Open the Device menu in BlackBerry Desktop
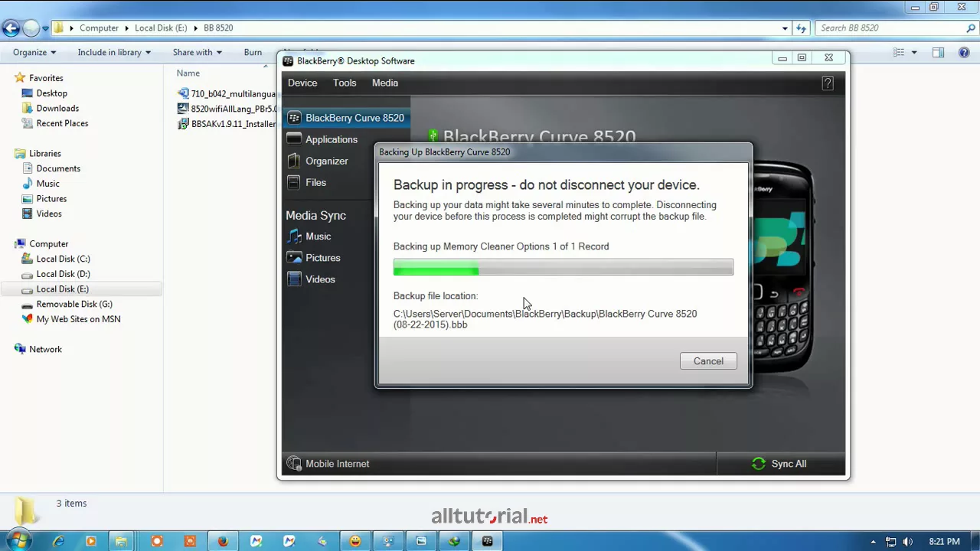The width and height of the screenshot is (980, 551). point(302,83)
